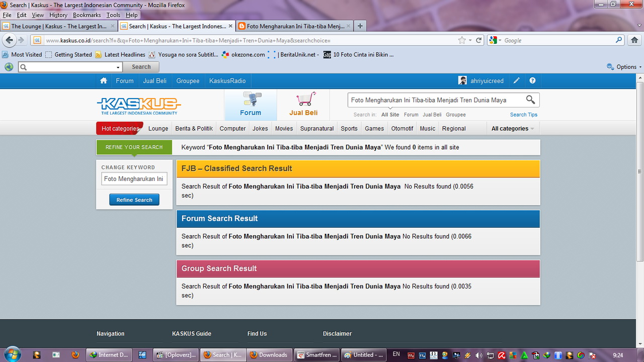The height and width of the screenshot is (362, 644).
Task: Click the Change Keyword input field
Action: point(134,179)
